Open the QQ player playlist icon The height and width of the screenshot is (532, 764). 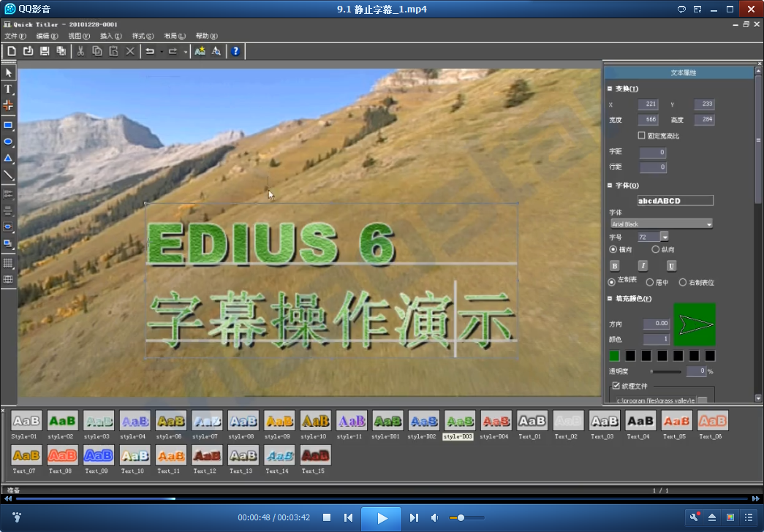[749, 517]
